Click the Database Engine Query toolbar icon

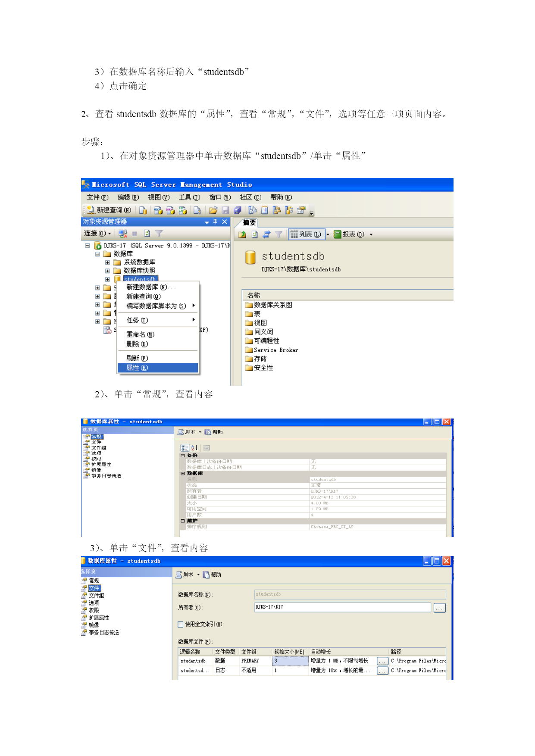pyautogui.click(x=143, y=210)
